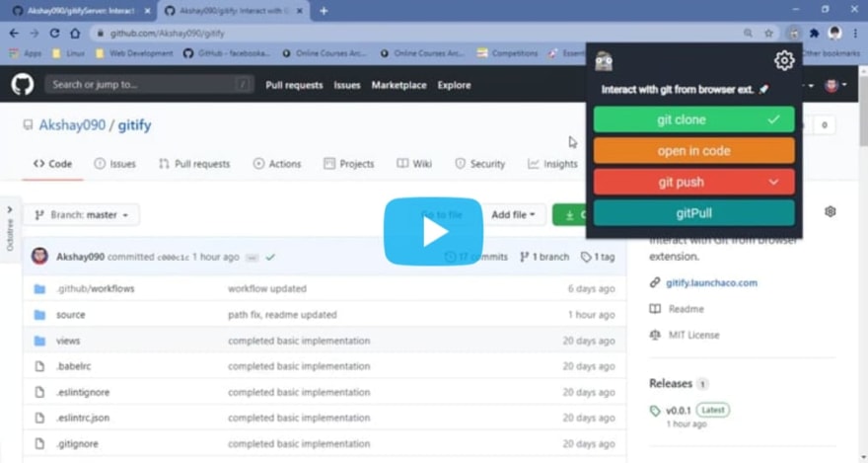The width and height of the screenshot is (868, 463).
Task: Switch to the Projects tab
Action: click(349, 164)
